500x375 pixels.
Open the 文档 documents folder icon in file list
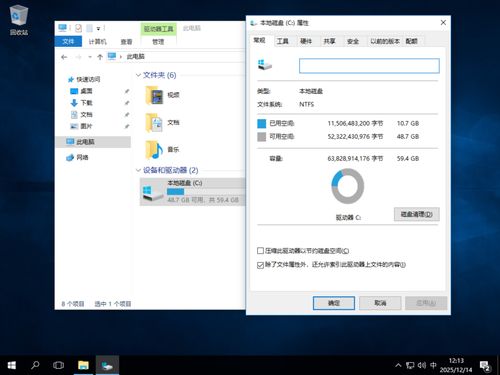tap(154, 123)
